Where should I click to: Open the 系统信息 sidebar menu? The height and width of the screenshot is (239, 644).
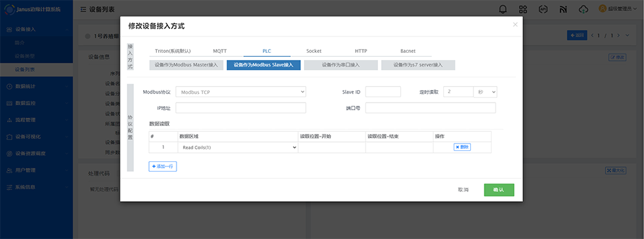[x=37, y=187]
